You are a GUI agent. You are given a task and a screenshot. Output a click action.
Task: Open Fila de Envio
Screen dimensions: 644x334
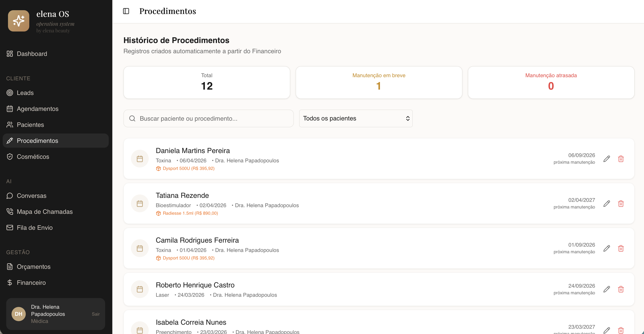click(x=55, y=228)
